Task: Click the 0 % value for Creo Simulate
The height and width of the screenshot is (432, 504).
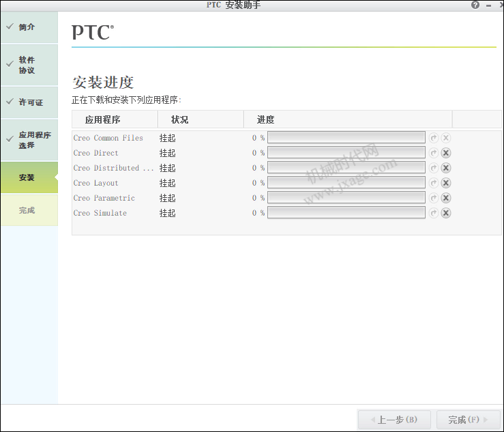Action: [258, 213]
